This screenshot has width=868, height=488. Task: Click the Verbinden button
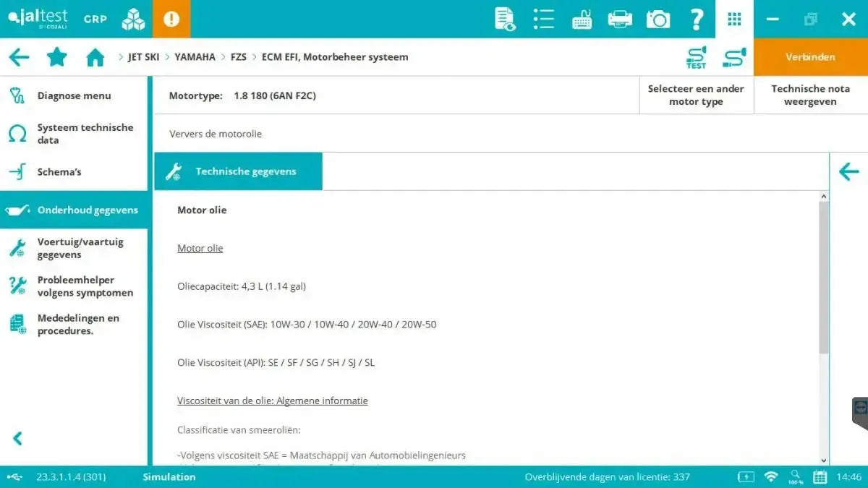pos(811,56)
